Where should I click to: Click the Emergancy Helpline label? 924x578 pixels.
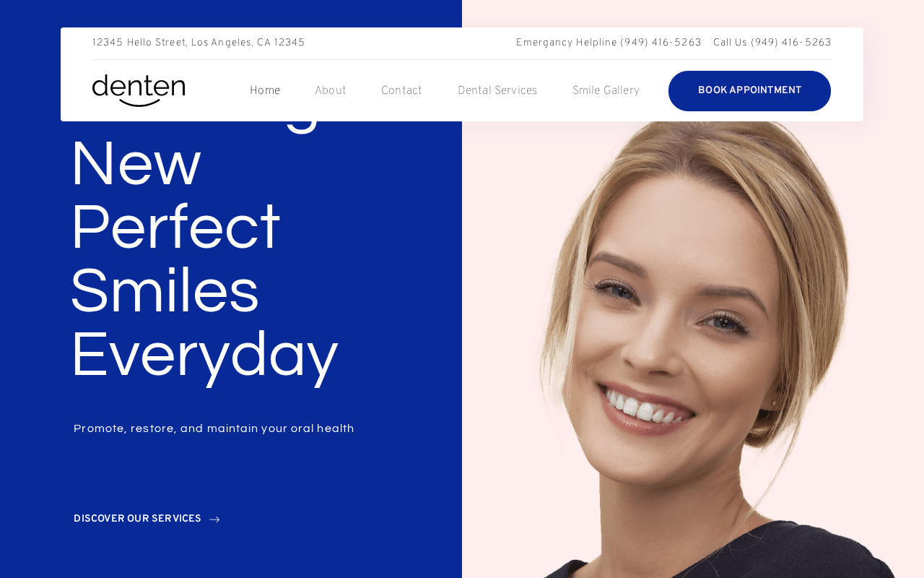coord(567,43)
